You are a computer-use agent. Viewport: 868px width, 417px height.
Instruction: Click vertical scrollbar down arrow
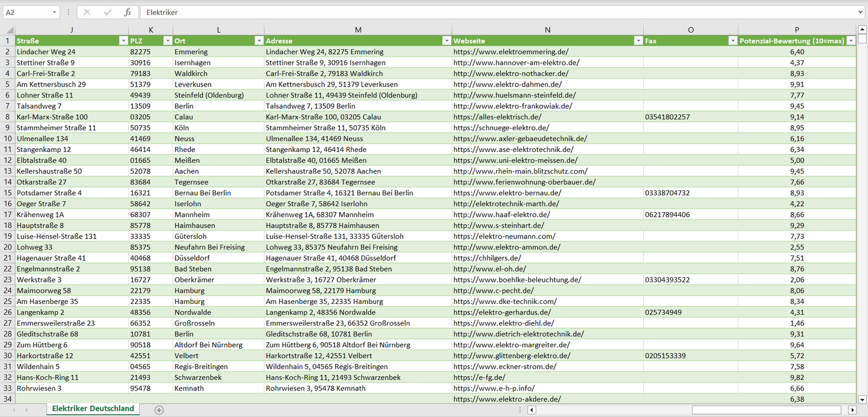coord(863,399)
